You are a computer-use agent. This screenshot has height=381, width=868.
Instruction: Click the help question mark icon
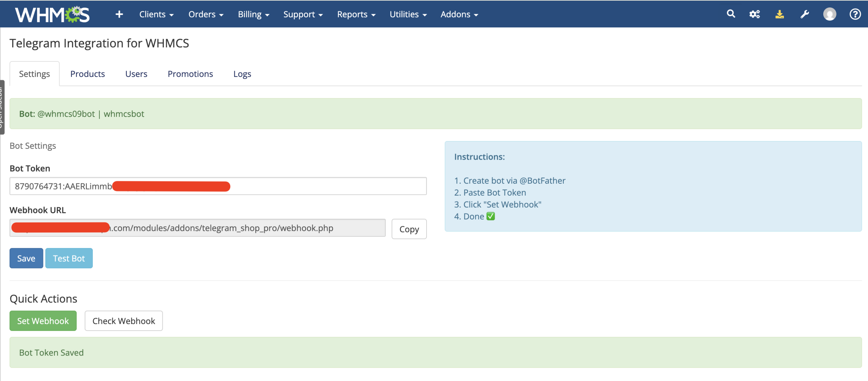pyautogui.click(x=855, y=14)
